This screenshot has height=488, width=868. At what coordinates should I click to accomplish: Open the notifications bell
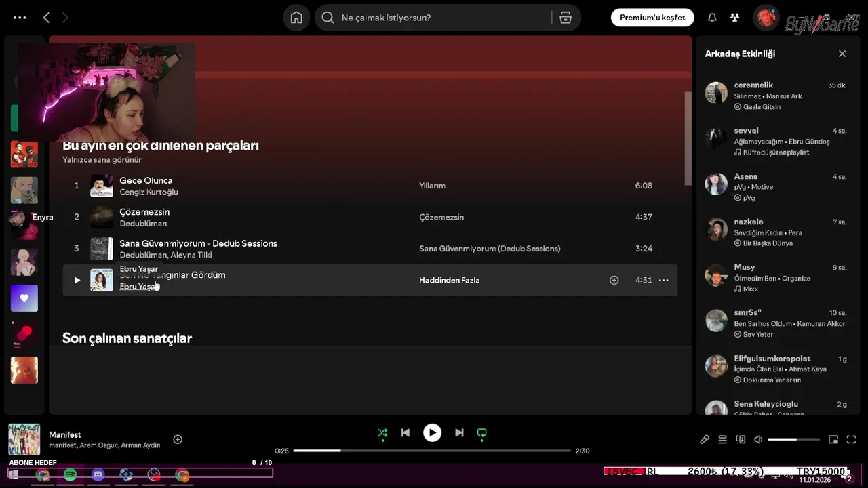(x=712, y=18)
